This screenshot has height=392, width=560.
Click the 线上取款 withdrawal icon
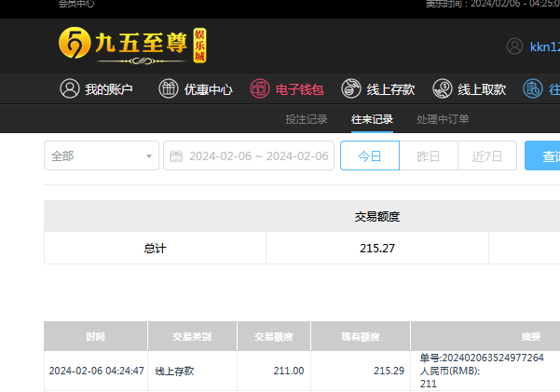pyautogui.click(x=443, y=88)
